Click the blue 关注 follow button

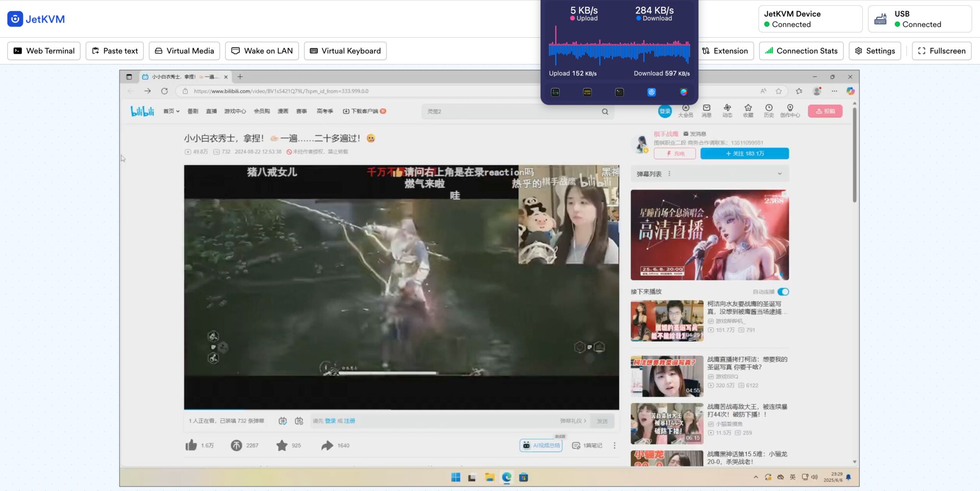[745, 153]
